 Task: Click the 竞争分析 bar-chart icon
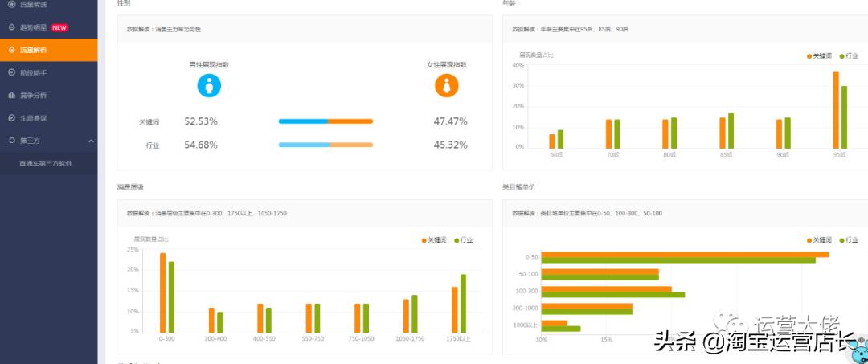point(11,95)
